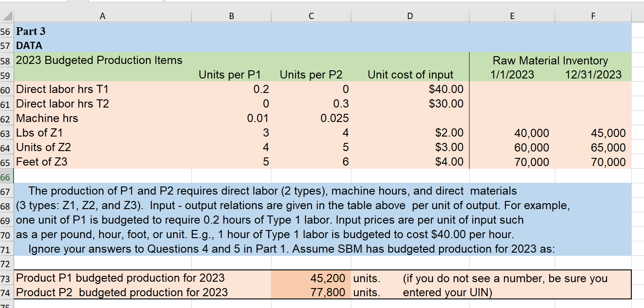644x308 pixels.
Task: Select column header B
Action: [231, 16]
